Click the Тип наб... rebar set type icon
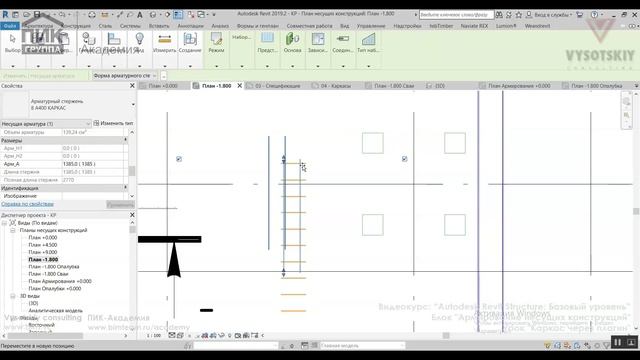The height and width of the screenshot is (360, 640). (x=368, y=39)
